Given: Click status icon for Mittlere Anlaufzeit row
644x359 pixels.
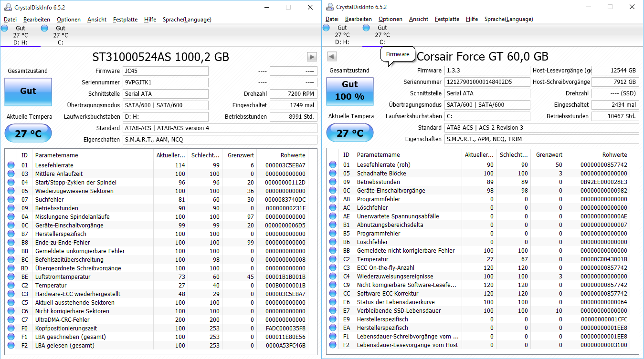Looking at the screenshot, I should (11, 174).
